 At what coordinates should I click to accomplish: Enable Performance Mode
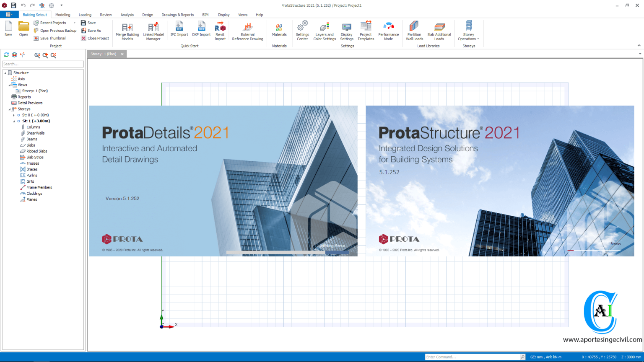tap(388, 30)
